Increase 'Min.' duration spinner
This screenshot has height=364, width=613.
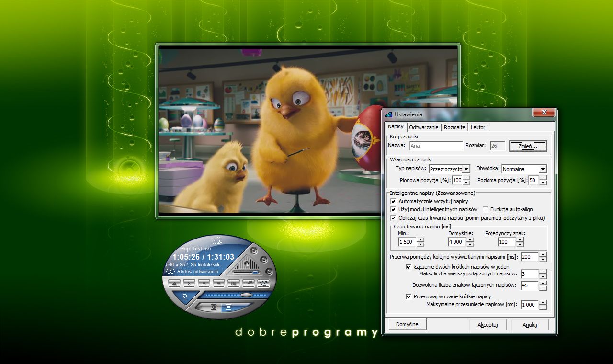tap(420, 239)
